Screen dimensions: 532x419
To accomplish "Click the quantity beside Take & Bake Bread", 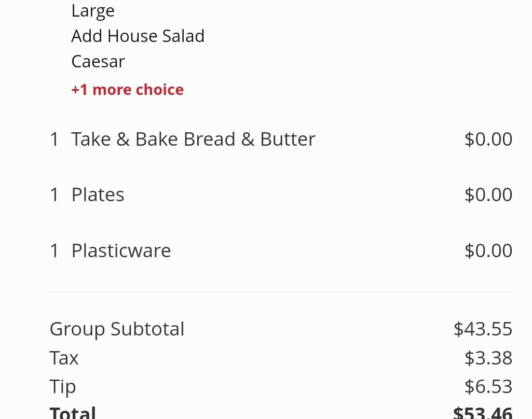I will 54,139.
